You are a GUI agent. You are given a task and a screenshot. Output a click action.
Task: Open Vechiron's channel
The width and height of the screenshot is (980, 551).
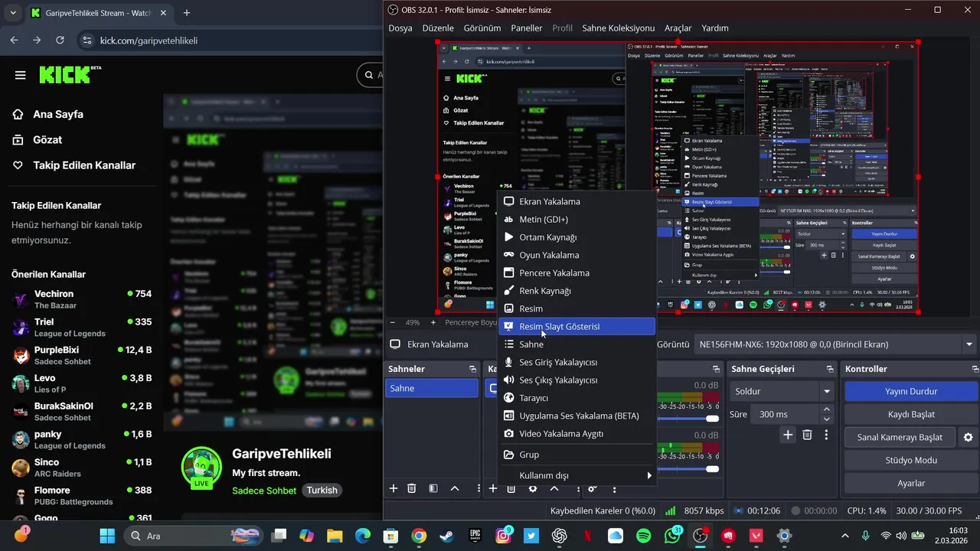[x=82, y=299]
